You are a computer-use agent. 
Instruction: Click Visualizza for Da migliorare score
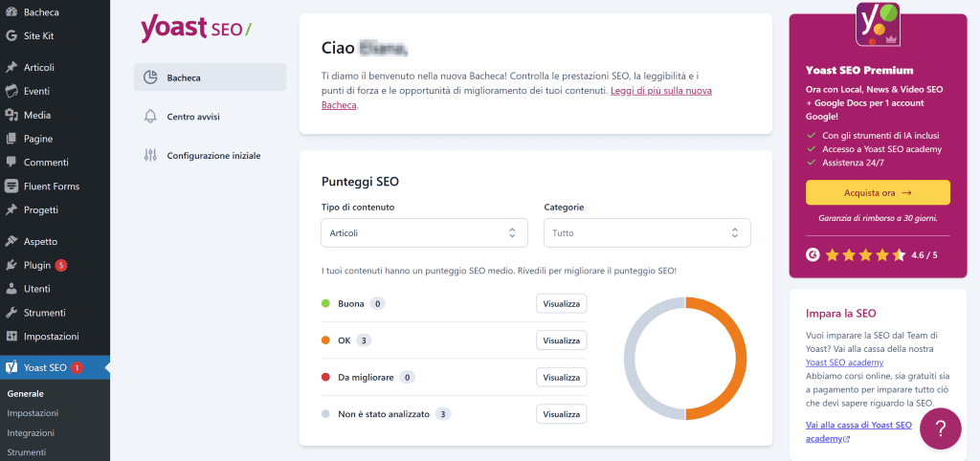pyautogui.click(x=561, y=377)
